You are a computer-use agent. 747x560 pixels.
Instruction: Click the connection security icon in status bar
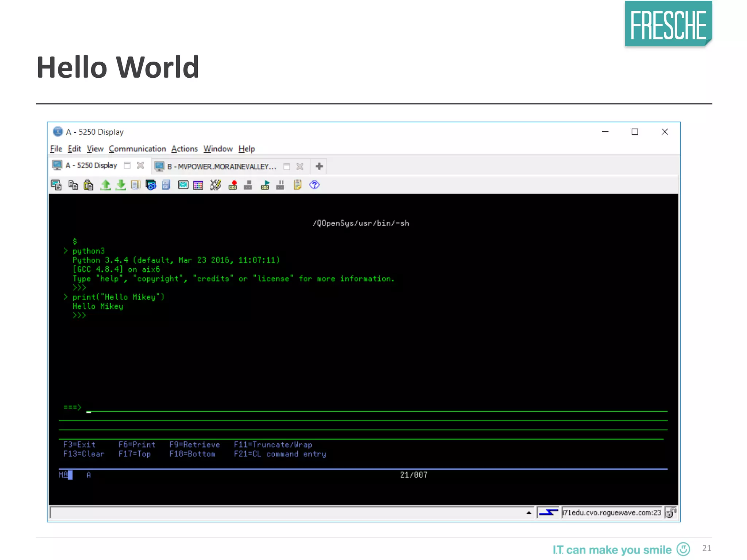tap(671, 513)
